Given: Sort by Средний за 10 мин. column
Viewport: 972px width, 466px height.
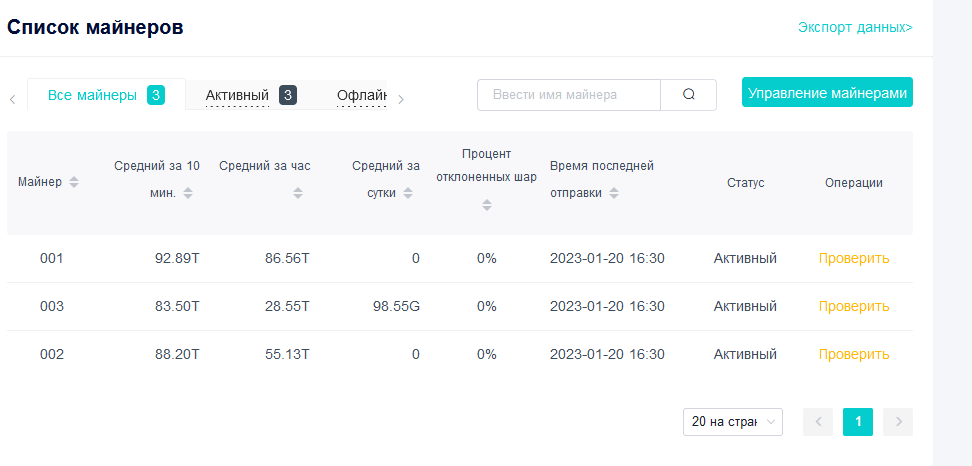Looking at the screenshot, I should click(188, 193).
